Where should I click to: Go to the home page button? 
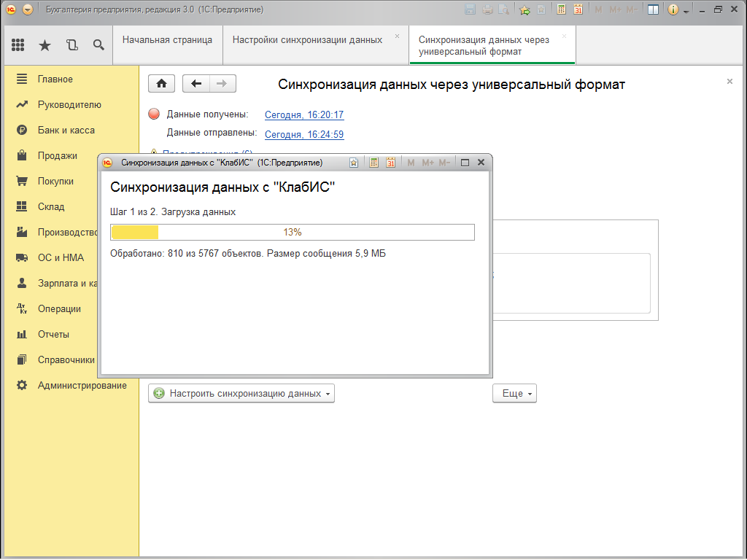coord(161,84)
